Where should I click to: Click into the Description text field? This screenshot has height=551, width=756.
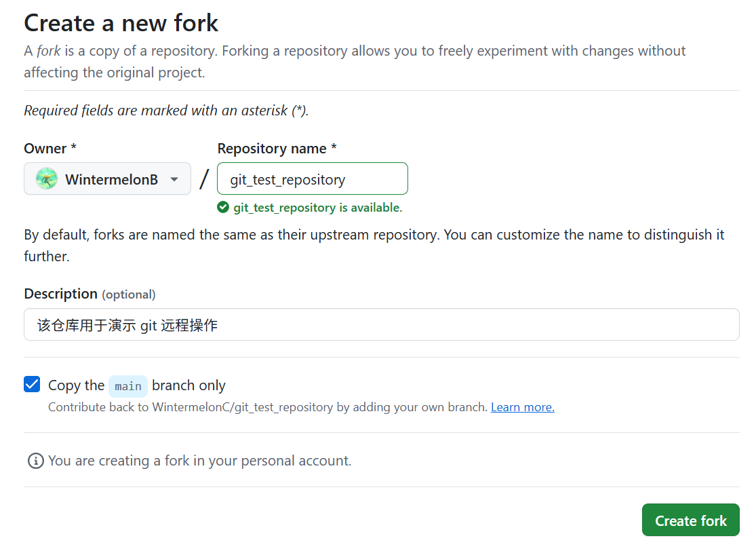point(381,325)
